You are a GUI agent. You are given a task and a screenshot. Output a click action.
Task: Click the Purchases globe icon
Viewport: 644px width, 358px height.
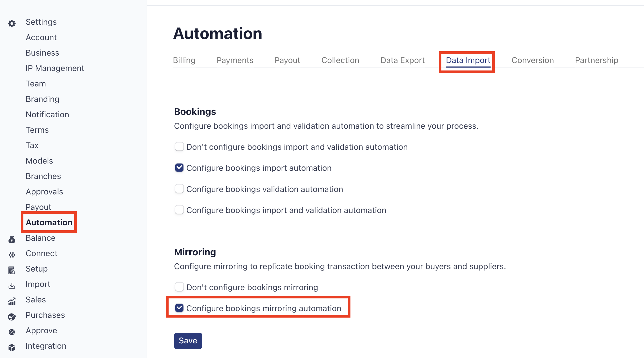pyautogui.click(x=12, y=317)
